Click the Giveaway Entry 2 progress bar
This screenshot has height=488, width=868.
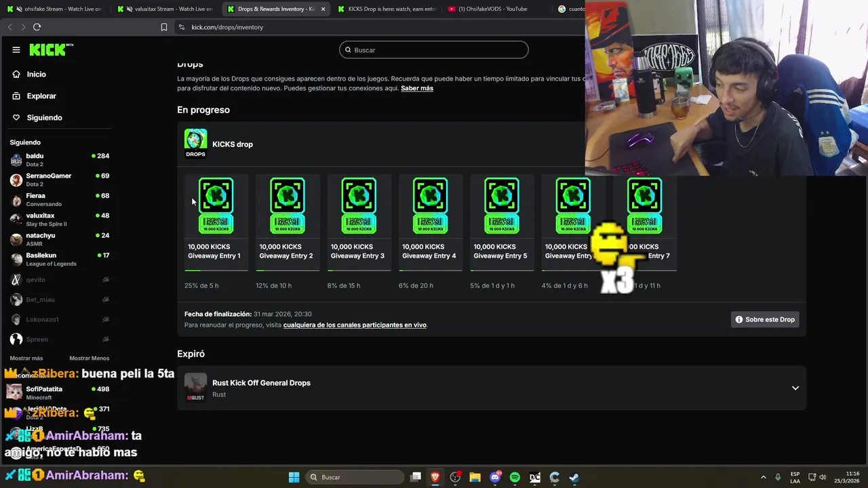[288, 270]
